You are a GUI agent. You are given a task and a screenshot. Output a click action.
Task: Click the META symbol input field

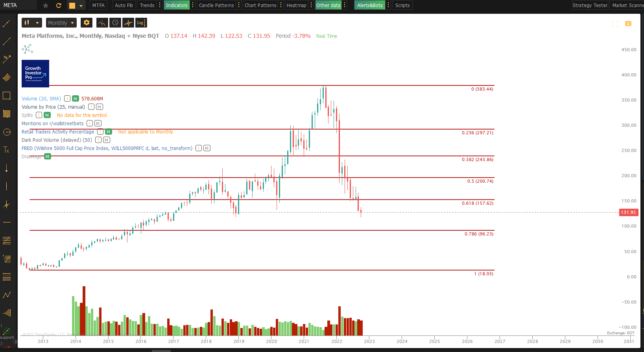point(18,5)
